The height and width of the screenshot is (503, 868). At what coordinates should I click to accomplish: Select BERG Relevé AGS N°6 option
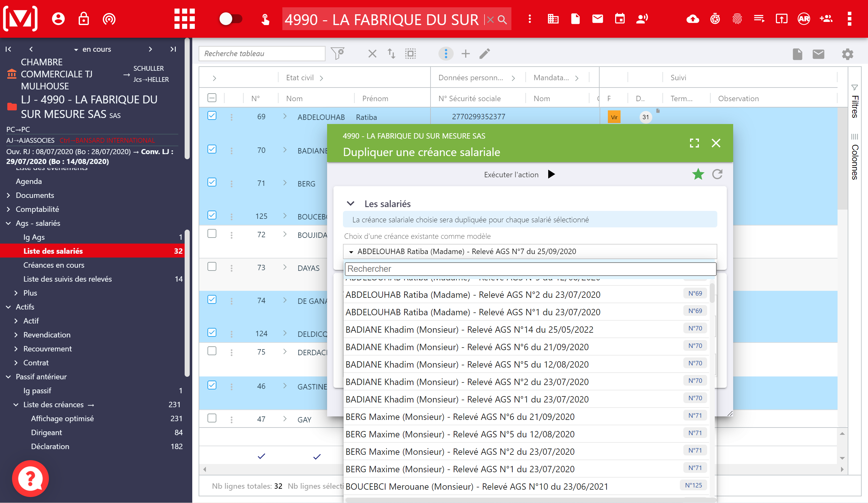click(x=526, y=417)
